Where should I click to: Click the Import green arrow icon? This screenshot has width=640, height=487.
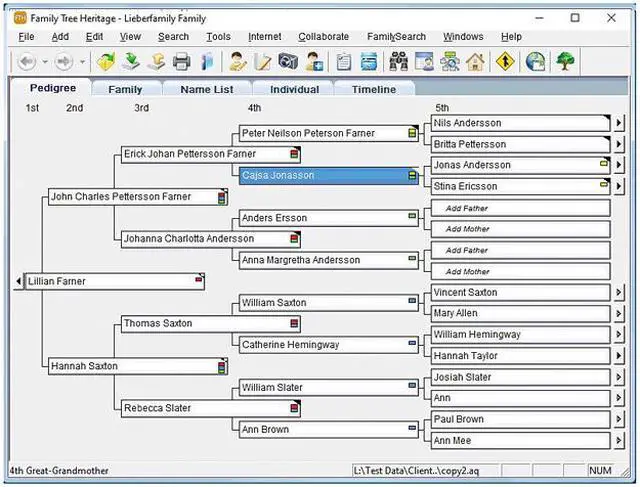[131, 62]
